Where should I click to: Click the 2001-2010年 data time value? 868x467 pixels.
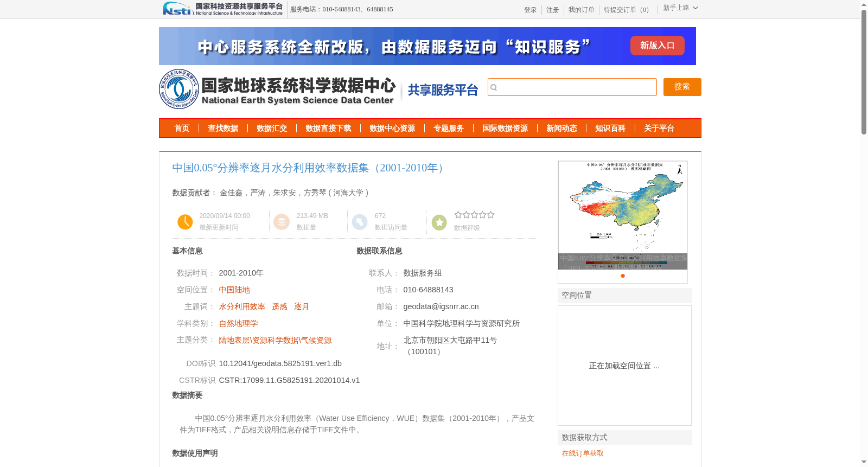point(241,273)
